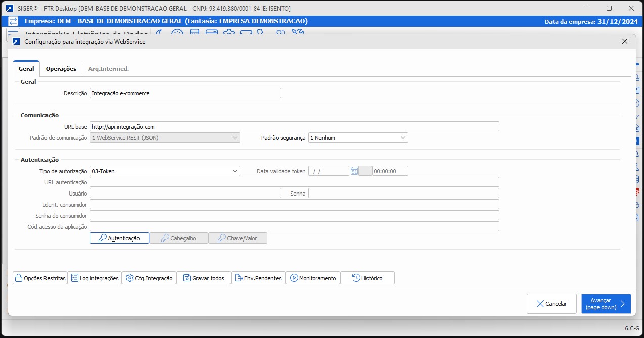Open Log integrações via its checklist icon
This screenshot has width=644, height=338.
(75, 278)
